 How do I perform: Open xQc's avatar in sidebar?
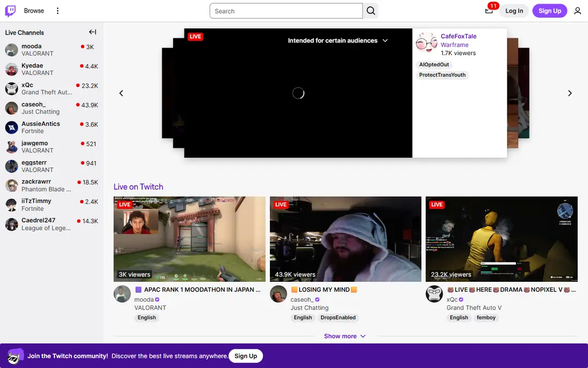[x=12, y=89]
